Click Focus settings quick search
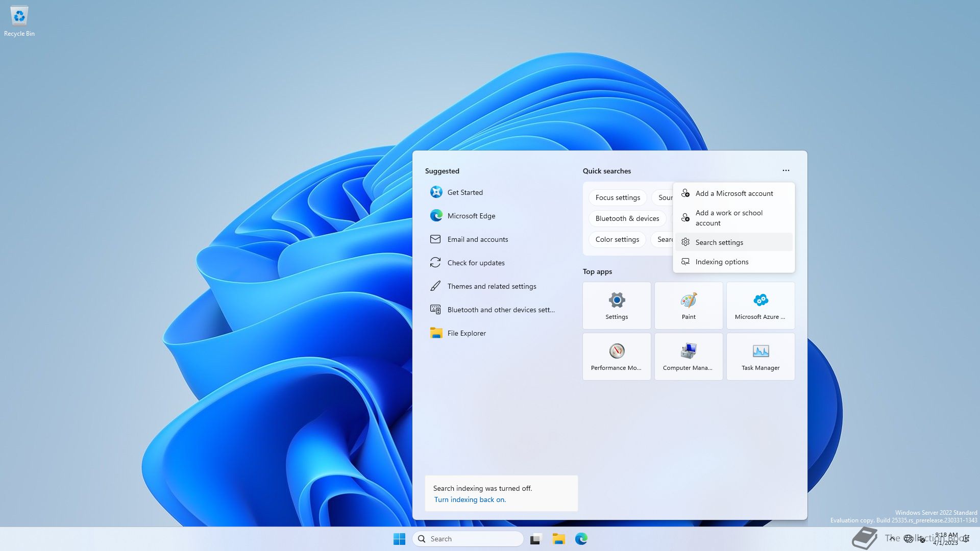Image resolution: width=980 pixels, height=551 pixels. click(x=618, y=197)
